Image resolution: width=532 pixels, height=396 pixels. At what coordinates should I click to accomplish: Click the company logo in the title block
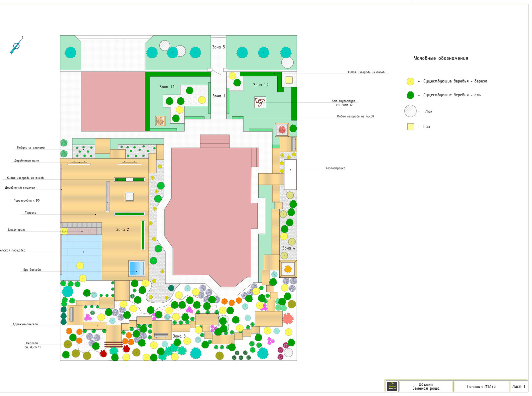pos(392,386)
